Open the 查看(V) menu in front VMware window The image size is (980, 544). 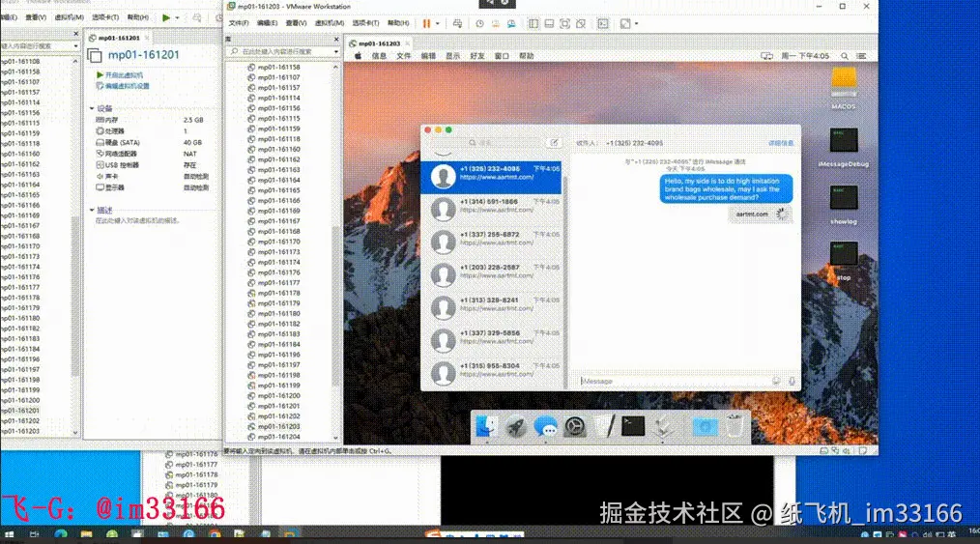point(296,23)
